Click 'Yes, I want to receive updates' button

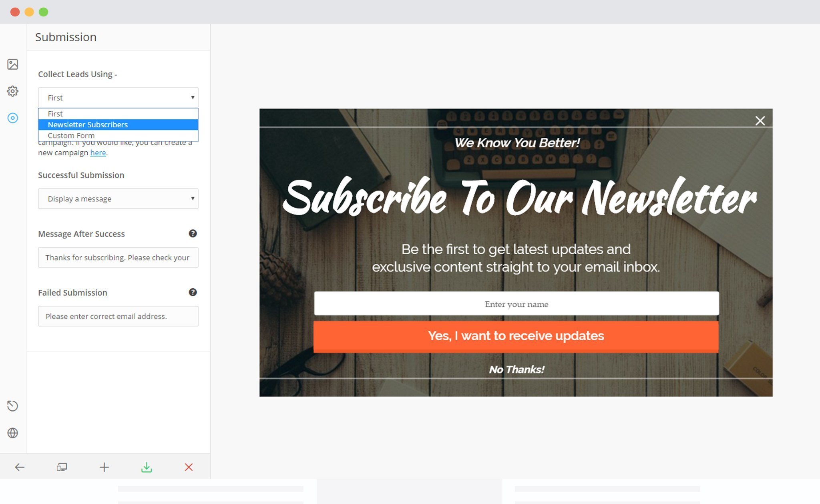(516, 336)
